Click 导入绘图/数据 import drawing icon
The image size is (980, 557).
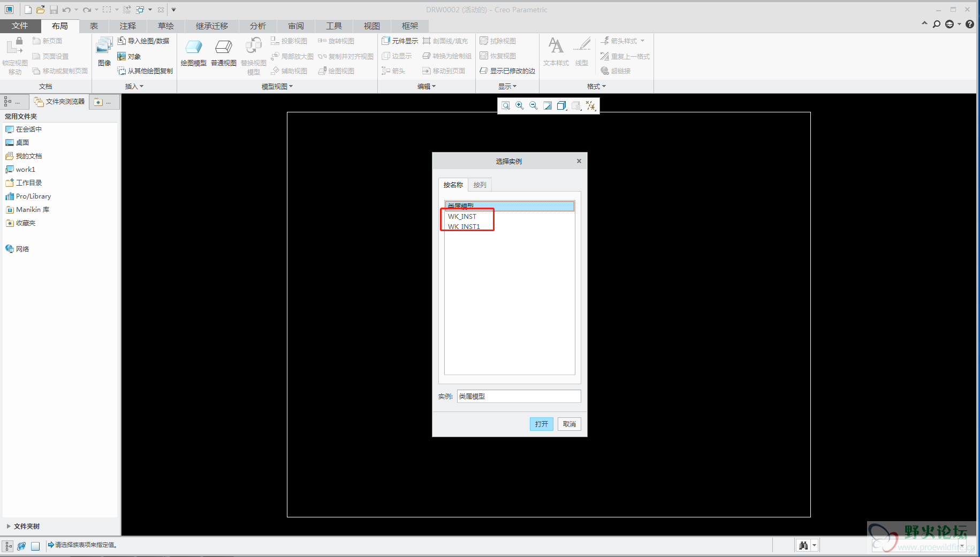tap(143, 41)
